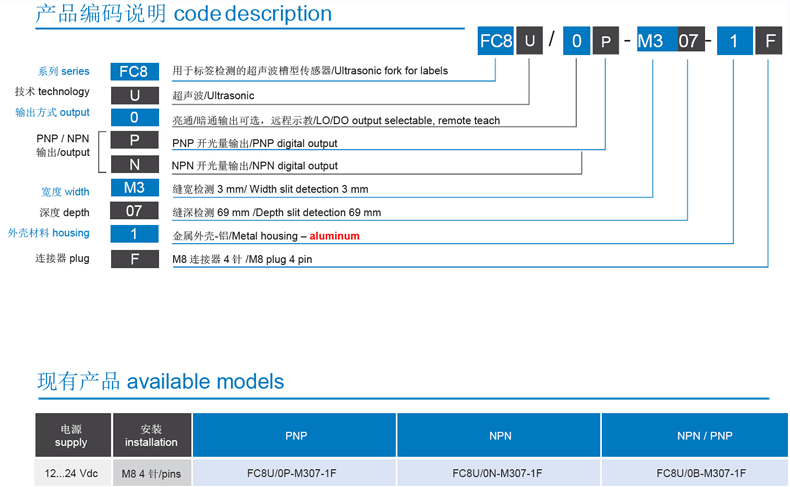The image size is (790, 487).
Task: Select the blue 1 box beside the housing label
Action: tap(134, 235)
